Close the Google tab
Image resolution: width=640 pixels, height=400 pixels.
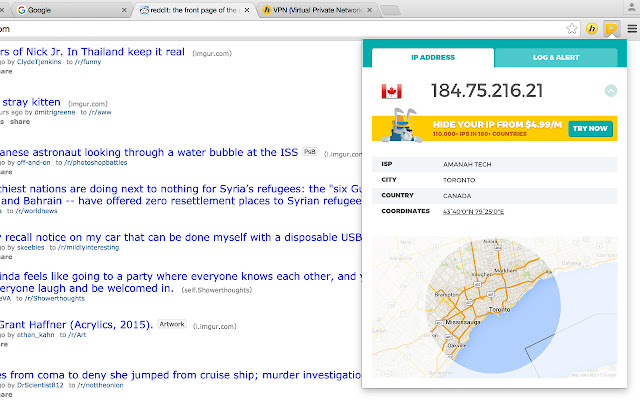[x=124, y=10]
